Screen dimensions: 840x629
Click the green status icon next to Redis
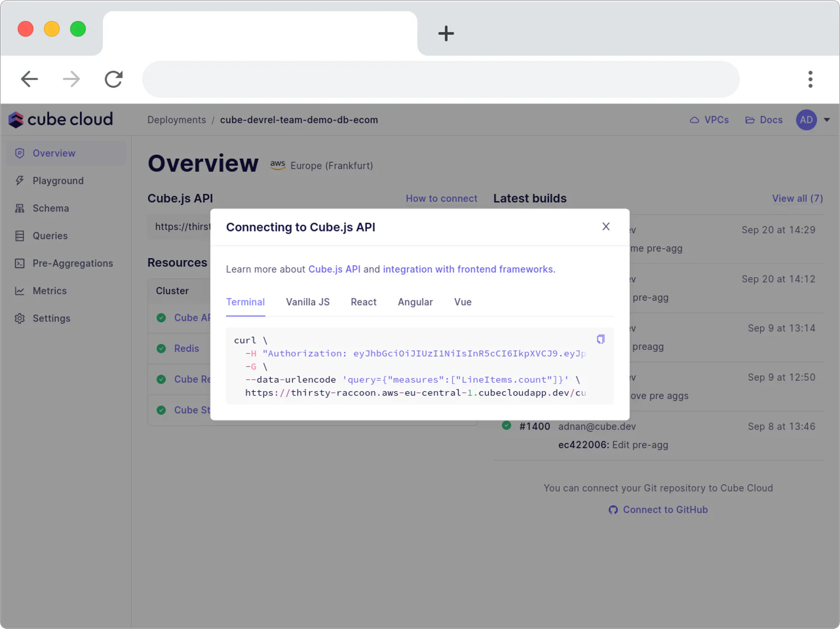coord(161,349)
